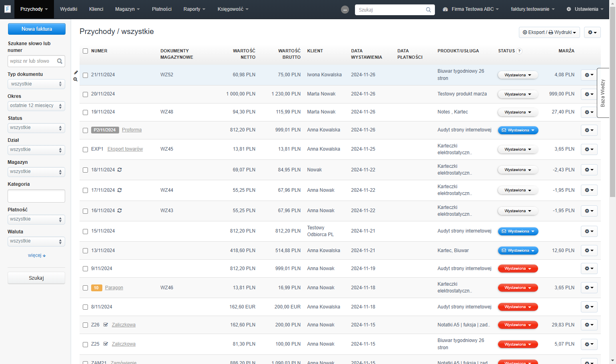Open the Przychody menu

tap(34, 9)
